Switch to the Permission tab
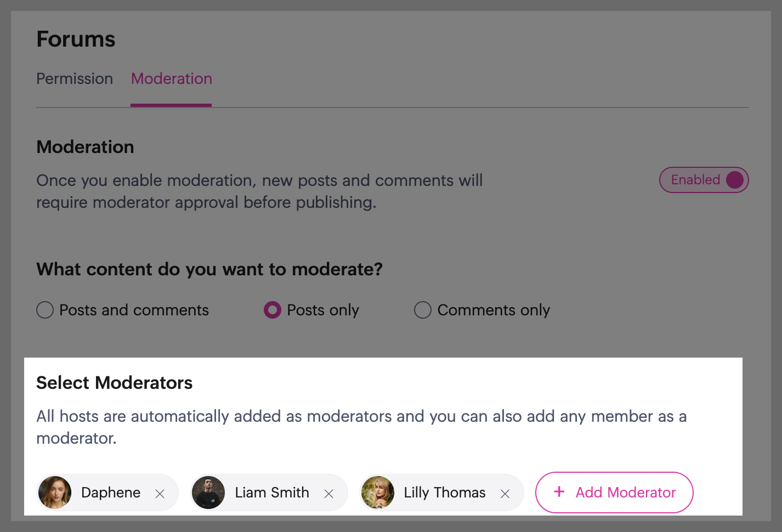Viewport: 782px width, 532px height. (x=75, y=79)
